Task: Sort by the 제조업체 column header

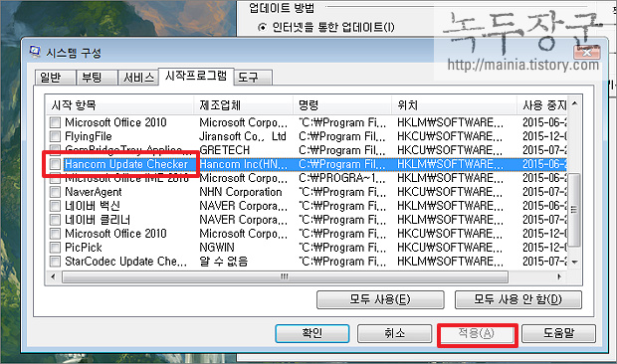Action: click(x=243, y=105)
